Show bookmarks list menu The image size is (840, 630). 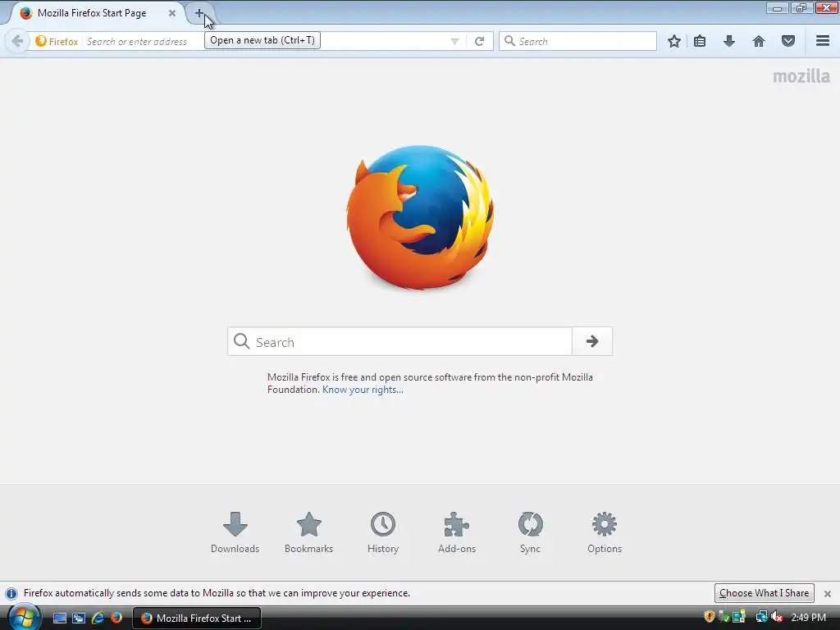(x=700, y=41)
